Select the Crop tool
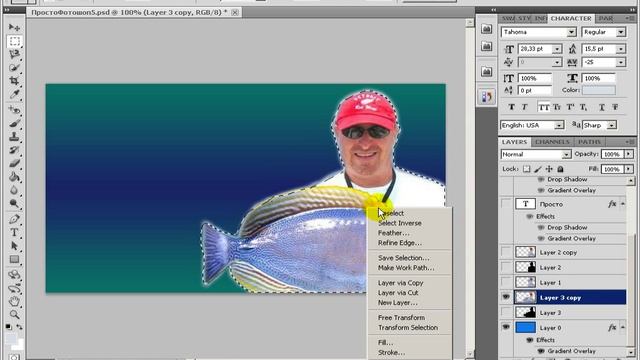640x360 pixels. pos(14,81)
